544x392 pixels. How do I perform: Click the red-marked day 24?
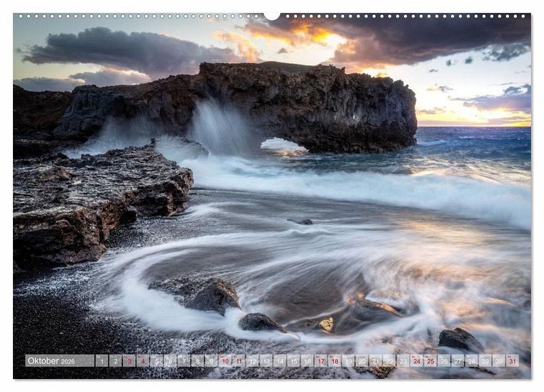(417, 361)
